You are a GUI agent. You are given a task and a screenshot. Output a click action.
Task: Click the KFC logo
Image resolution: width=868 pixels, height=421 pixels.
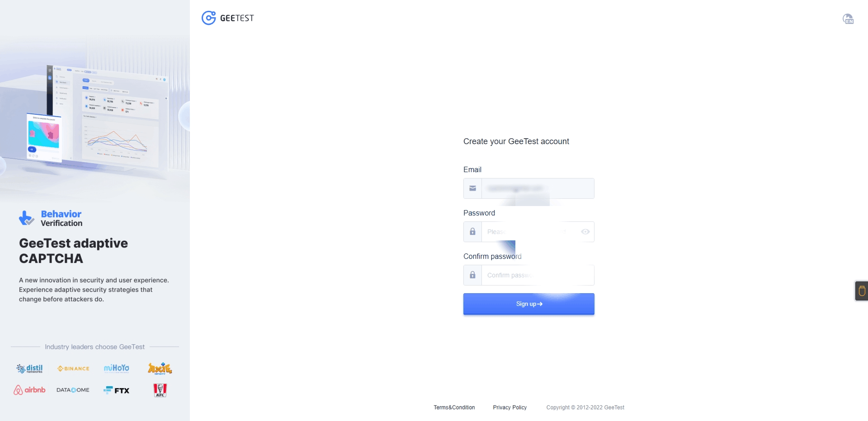(x=160, y=390)
